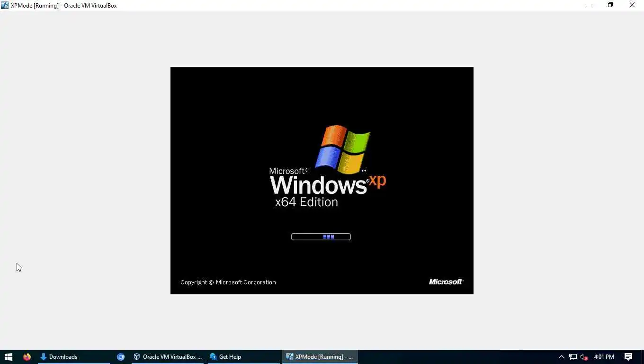
Task: Open the 4:01 PM clock flyout
Action: [x=604, y=357]
